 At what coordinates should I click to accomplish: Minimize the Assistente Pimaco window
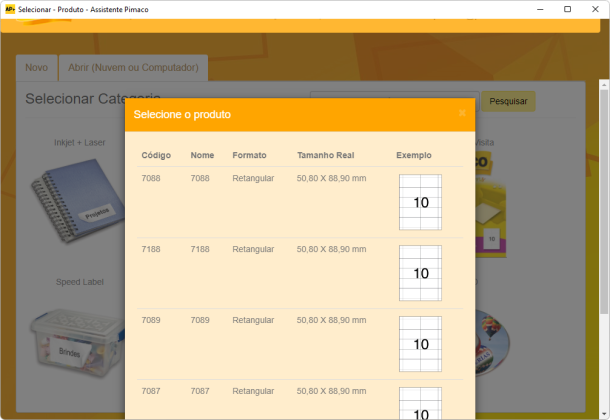(x=540, y=9)
